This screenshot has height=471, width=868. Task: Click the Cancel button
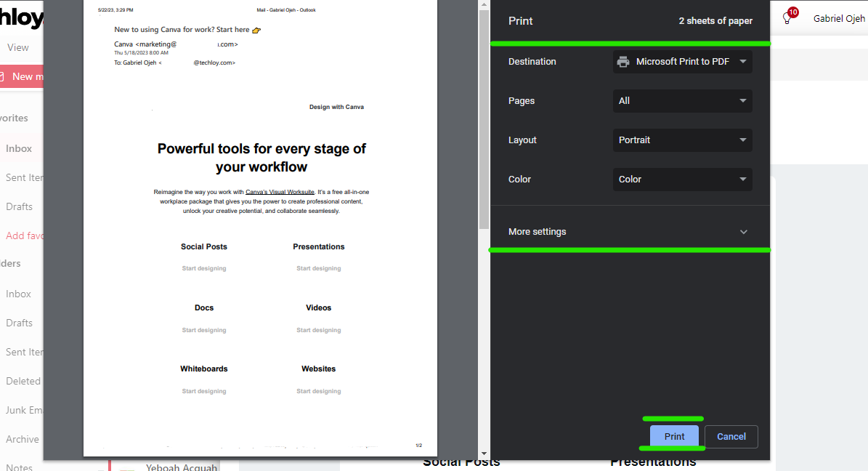[x=731, y=437]
